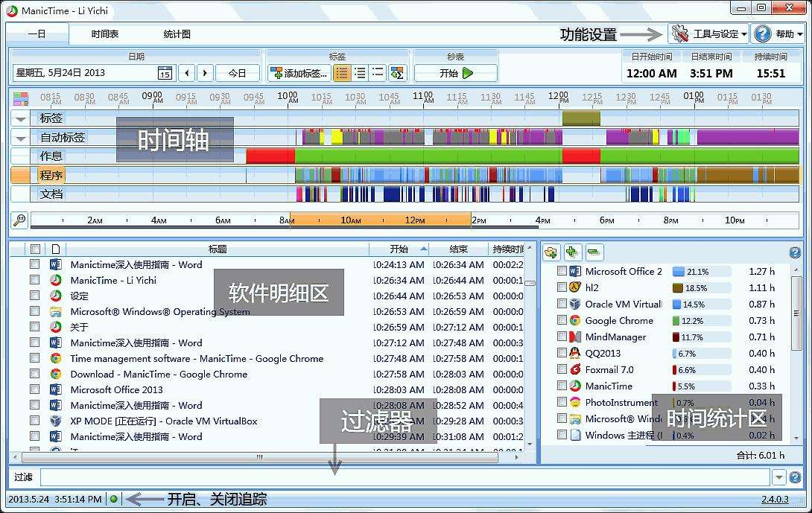The height and width of the screenshot is (513, 812).
Task: Select the 作息 timeline row label
Action: point(51,156)
